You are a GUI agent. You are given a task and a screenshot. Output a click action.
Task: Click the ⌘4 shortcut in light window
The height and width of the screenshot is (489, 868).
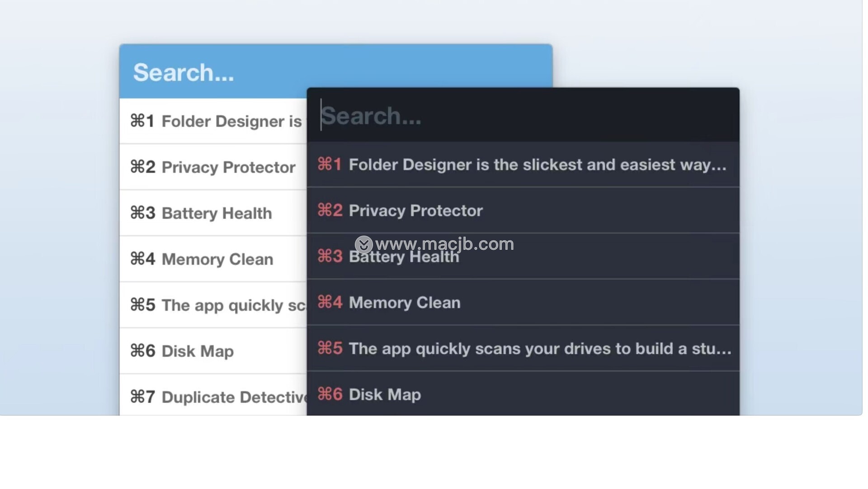coord(143,259)
